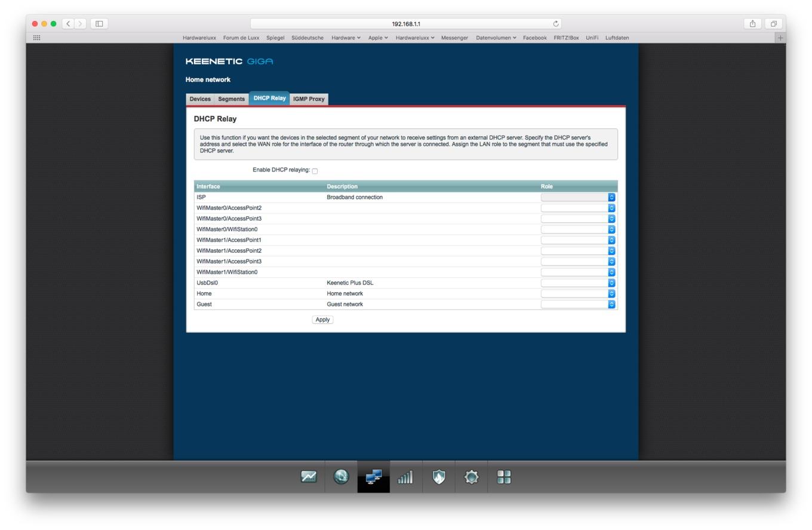This screenshot has width=812, height=530.
Task: Toggle the Safari sidebar button
Action: pyautogui.click(x=99, y=24)
